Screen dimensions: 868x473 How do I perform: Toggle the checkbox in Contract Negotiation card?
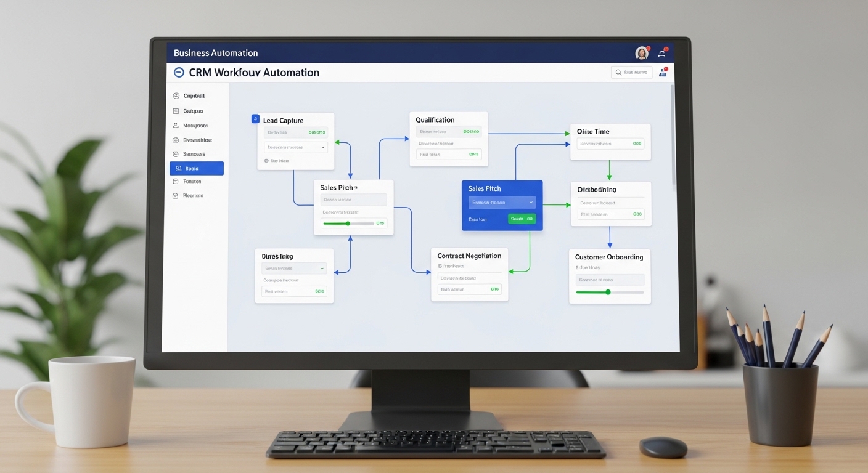[440, 266]
